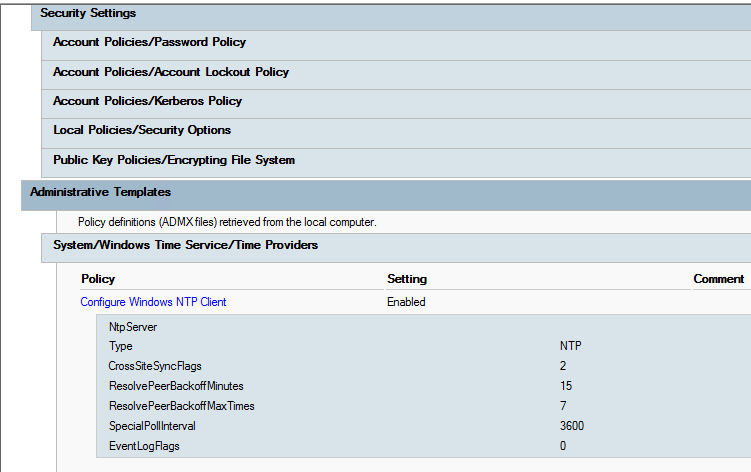Collapse the Administrative Templates section
The image size is (751, 472).
(100, 192)
